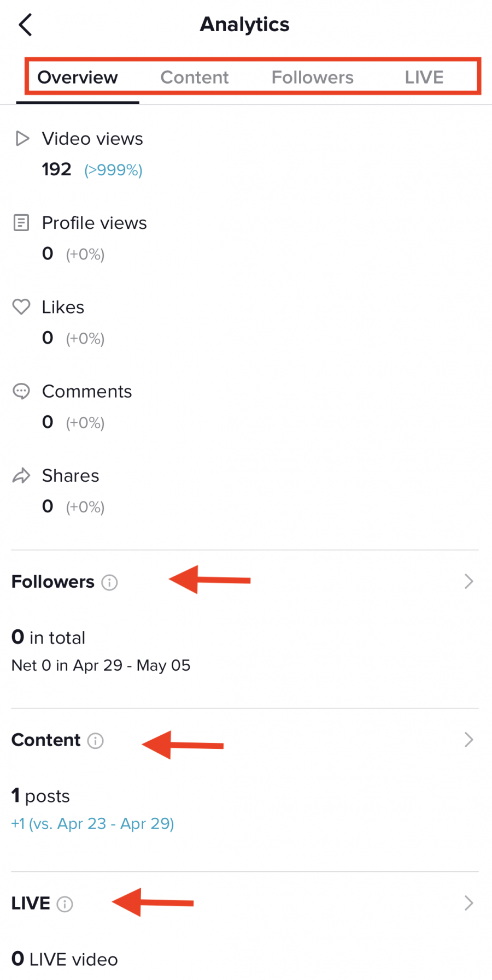Click the Profile views document icon

tap(21, 223)
